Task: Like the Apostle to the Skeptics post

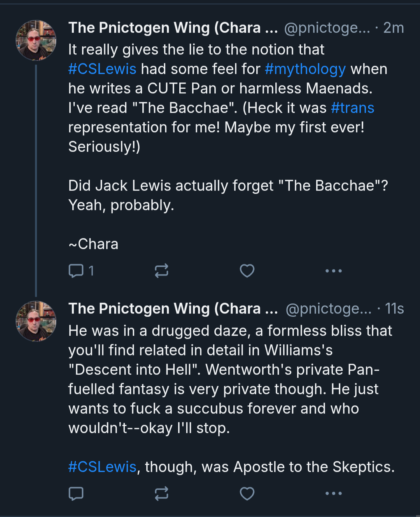Action: (x=247, y=493)
